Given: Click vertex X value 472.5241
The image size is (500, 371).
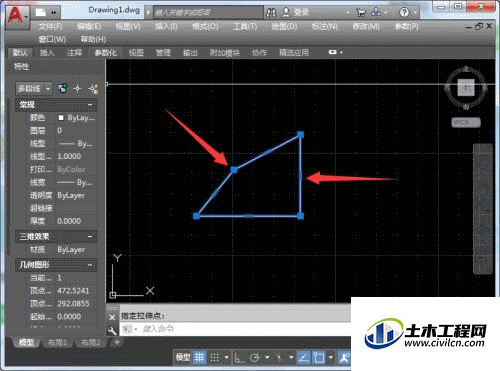Looking at the screenshot, I should coord(73,291).
